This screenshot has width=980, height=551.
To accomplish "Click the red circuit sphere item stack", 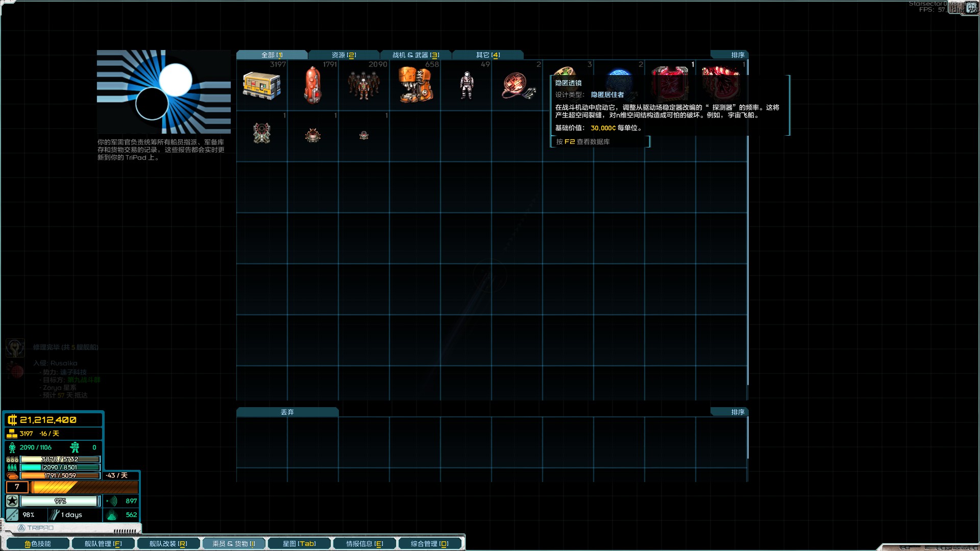I will 517,85.
